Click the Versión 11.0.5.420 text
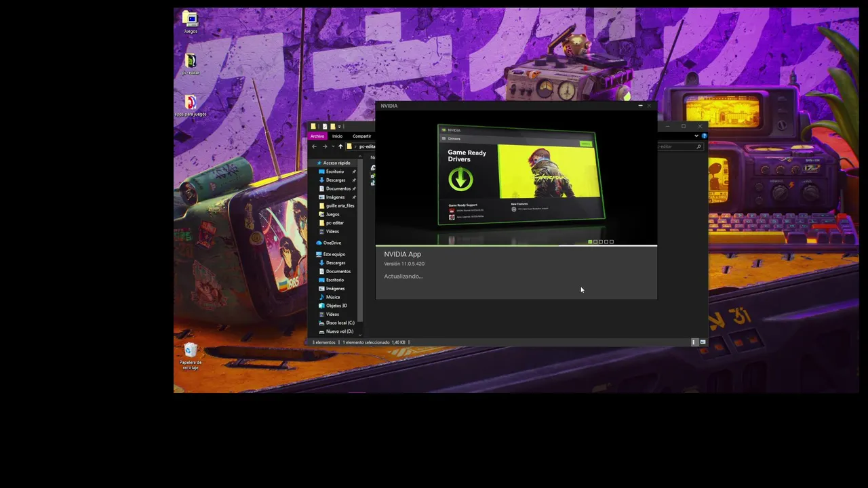Screen dimensions: 868x488 [404, 264]
